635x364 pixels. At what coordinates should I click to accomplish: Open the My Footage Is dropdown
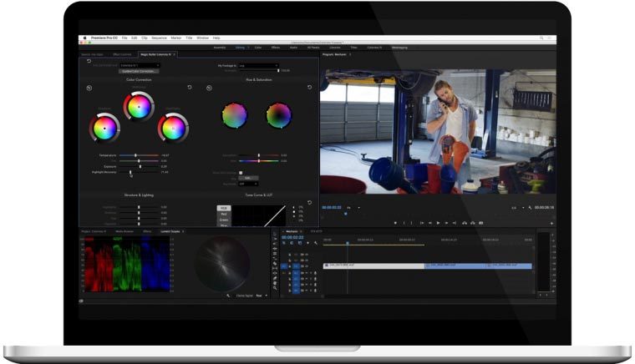tap(258, 65)
